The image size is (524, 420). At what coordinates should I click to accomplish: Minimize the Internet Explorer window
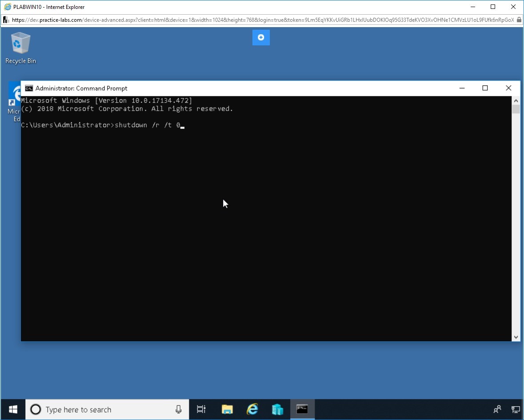[x=473, y=7]
